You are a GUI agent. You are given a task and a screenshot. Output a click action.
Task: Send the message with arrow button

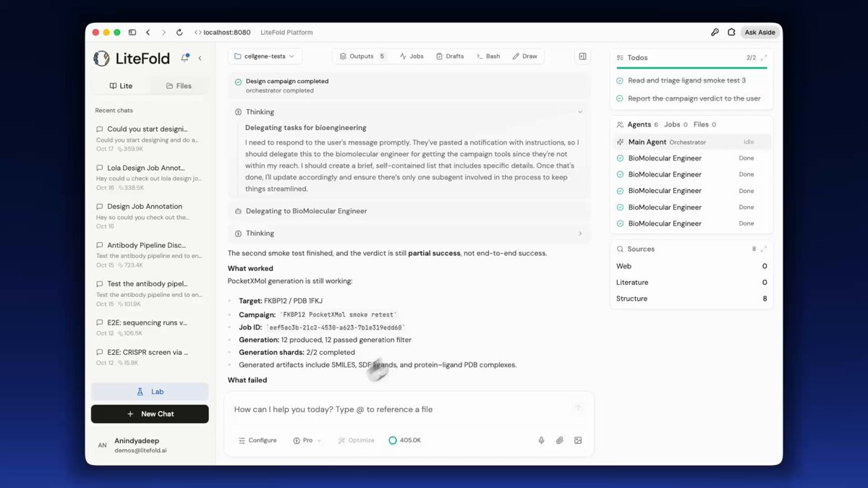[x=578, y=408]
